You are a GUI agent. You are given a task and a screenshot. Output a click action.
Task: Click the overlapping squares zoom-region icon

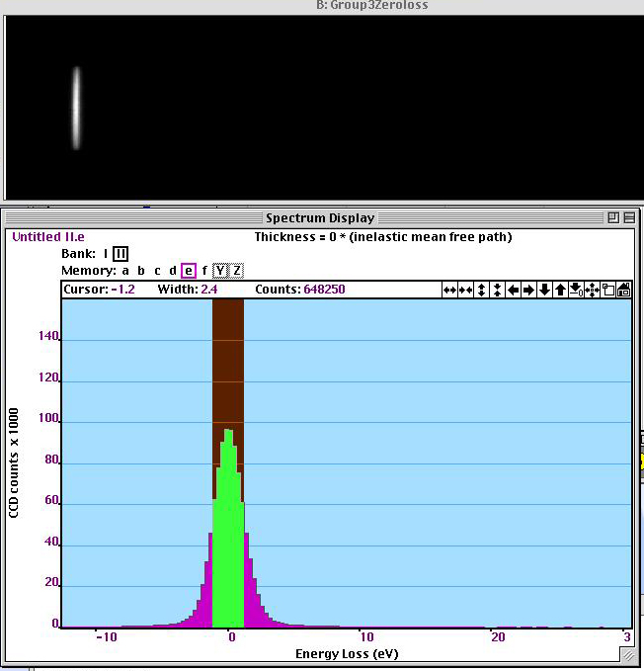coord(608,291)
